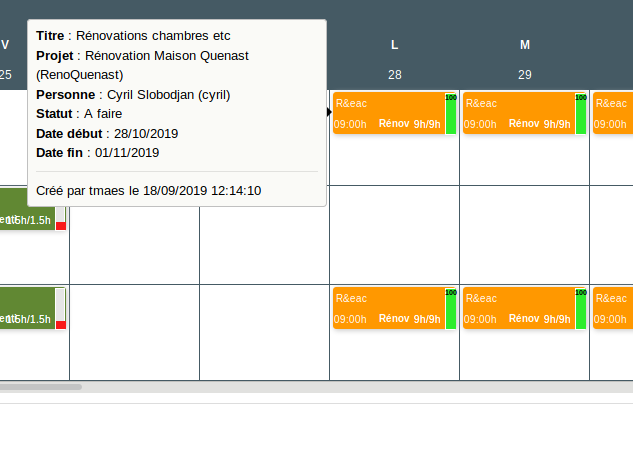
Task: Click the empty middle-row cell under Monday 28
Action: [395, 235]
